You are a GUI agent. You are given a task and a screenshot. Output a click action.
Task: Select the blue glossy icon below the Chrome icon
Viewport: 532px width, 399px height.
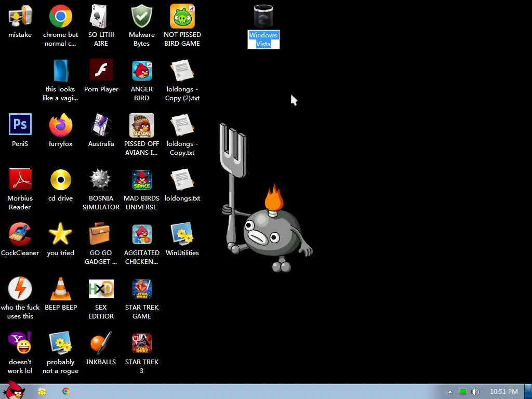tap(61, 71)
